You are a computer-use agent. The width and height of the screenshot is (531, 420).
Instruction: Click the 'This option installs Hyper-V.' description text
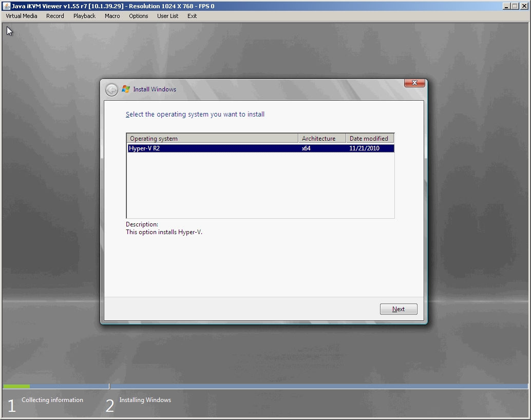(x=164, y=232)
